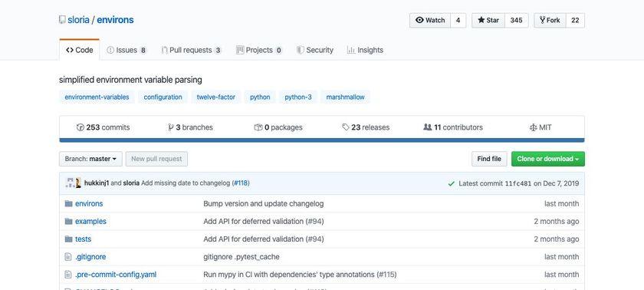Open the .gitignore file
The height and width of the screenshot is (290, 644).
[90, 257]
